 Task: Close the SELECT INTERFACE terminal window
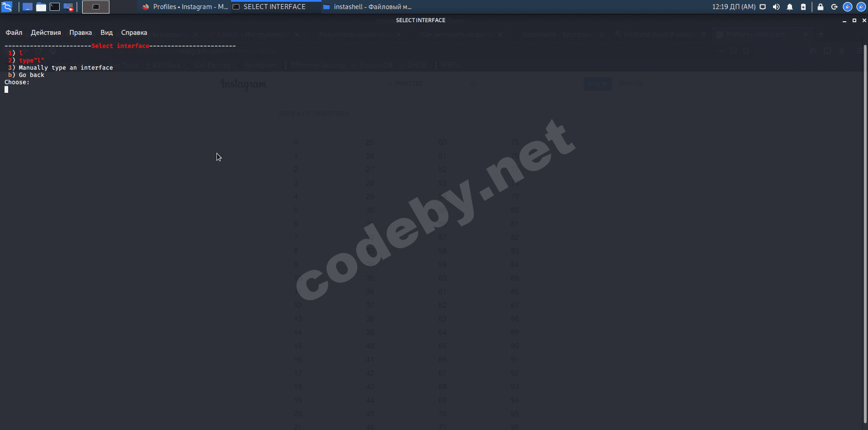tap(864, 20)
